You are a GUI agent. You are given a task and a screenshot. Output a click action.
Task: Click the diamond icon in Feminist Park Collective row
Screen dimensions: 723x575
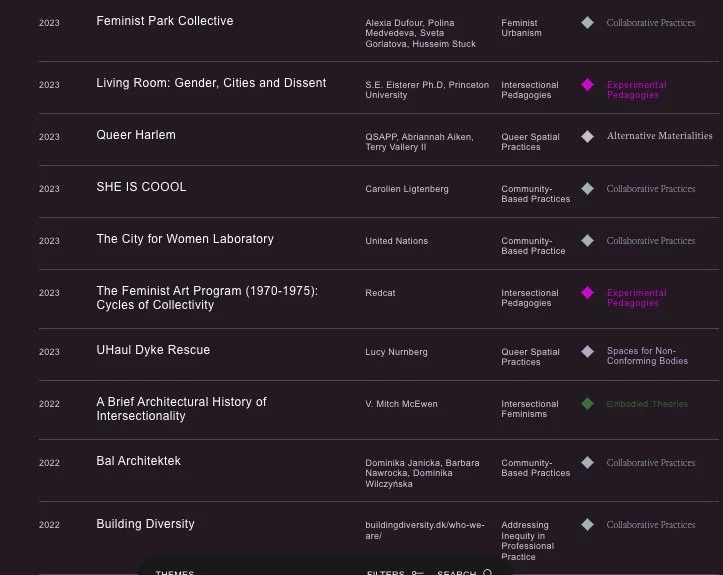click(x=587, y=23)
